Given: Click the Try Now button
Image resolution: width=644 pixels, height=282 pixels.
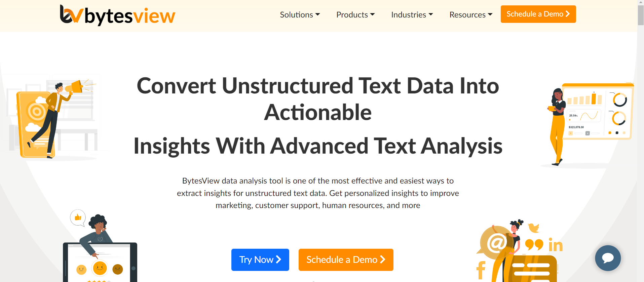Looking at the screenshot, I should point(260,260).
